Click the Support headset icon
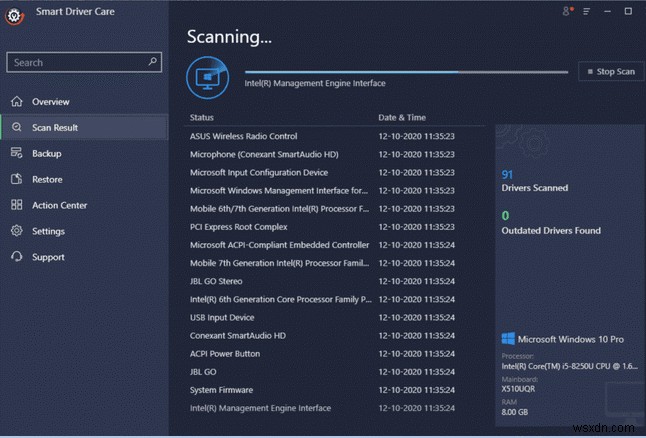646x438 pixels. 16,258
